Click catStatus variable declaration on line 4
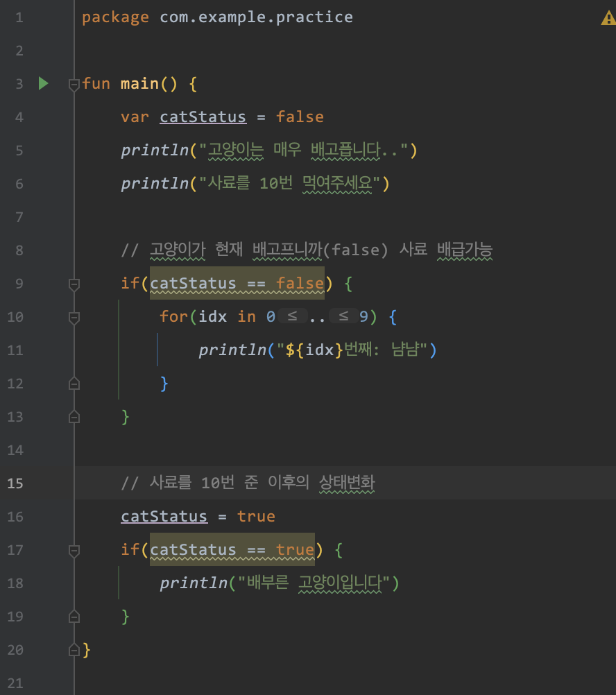 tap(203, 117)
